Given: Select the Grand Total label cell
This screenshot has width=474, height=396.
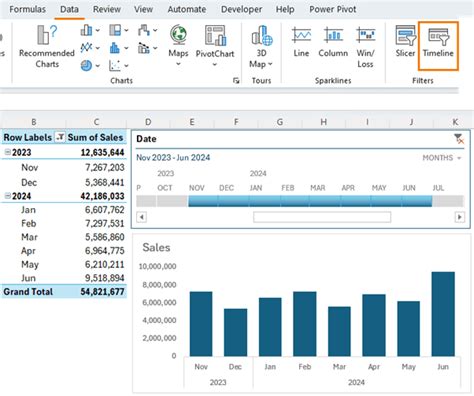Looking at the screenshot, I should pyautogui.click(x=33, y=292).
